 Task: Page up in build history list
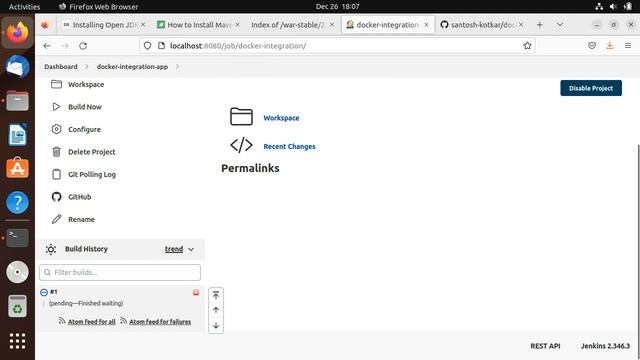pos(216,310)
